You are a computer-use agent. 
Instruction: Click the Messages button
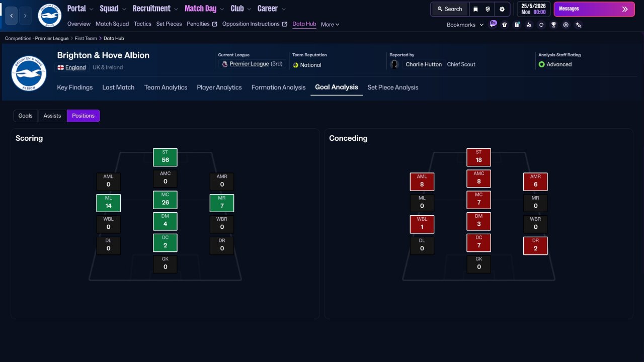594,9
